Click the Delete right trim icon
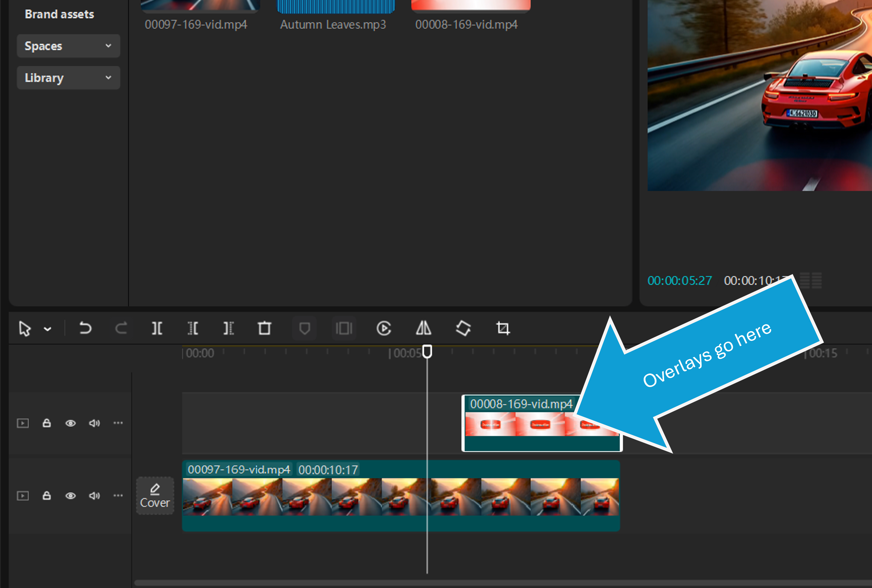The height and width of the screenshot is (588, 872). pos(228,329)
